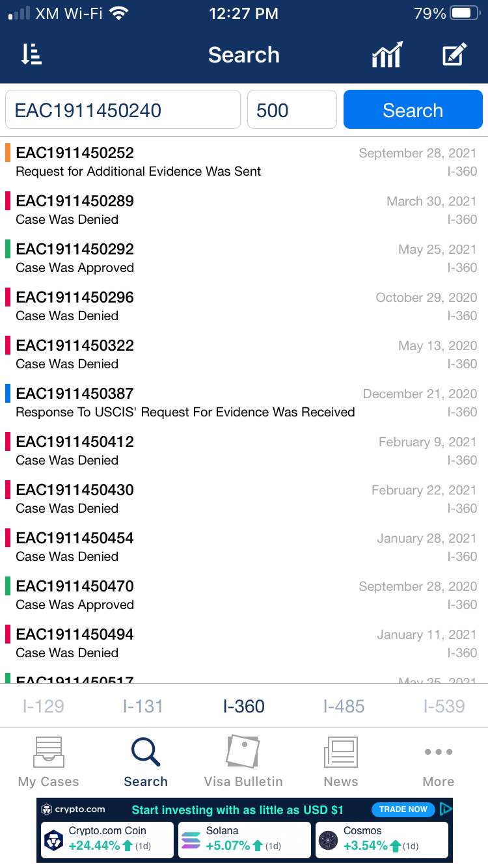Open case EAC1911450387 evidence received entry

coord(244,403)
